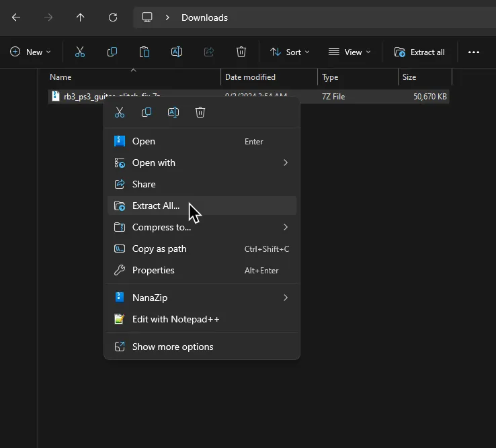Click the Paste icon in the toolbar
Image resolution: width=496 pixels, height=448 pixels.
[144, 52]
